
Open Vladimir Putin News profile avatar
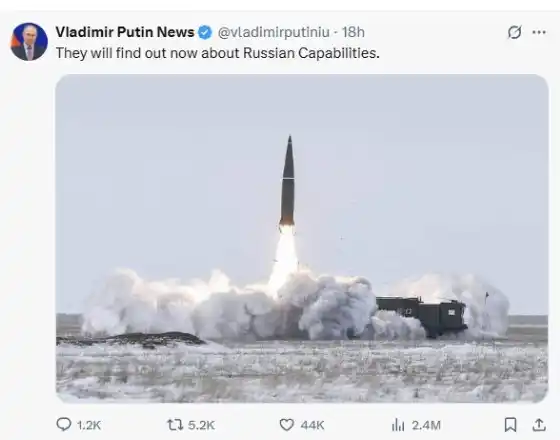tap(29, 42)
